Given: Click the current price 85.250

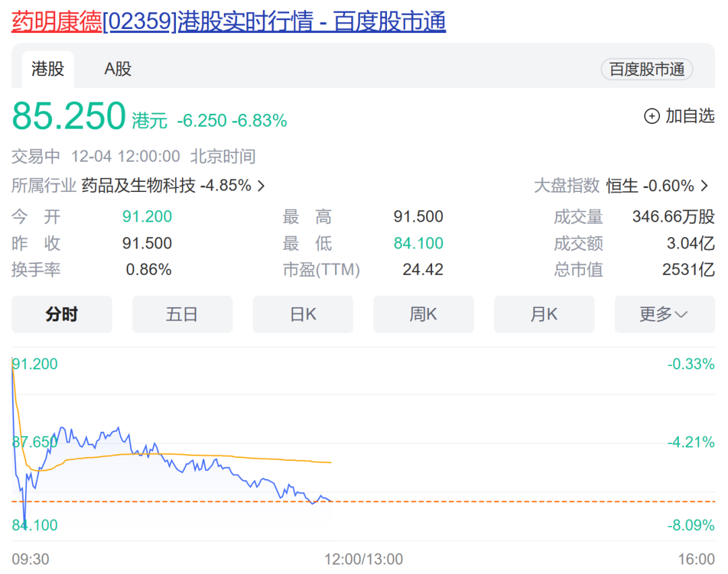Looking at the screenshot, I should tap(69, 116).
